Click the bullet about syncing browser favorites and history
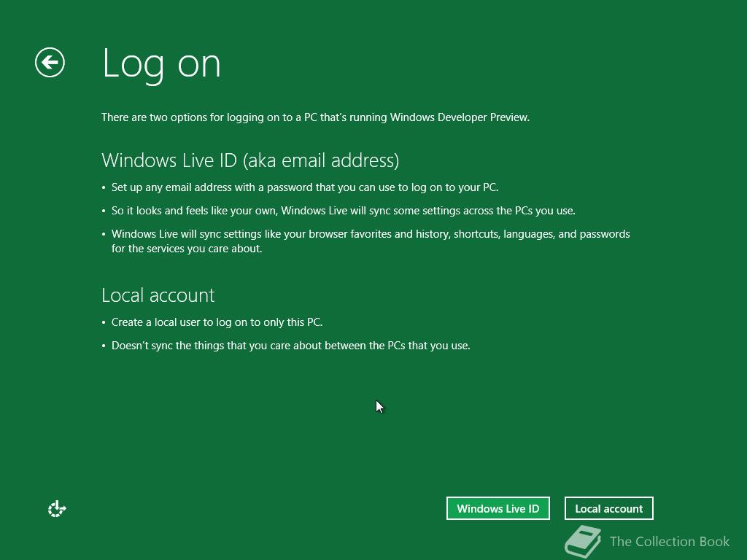747x560 pixels. 371,241
